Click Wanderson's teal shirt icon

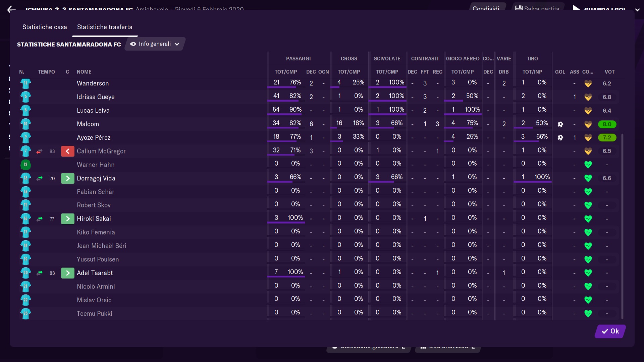pyautogui.click(x=25, y=83)
